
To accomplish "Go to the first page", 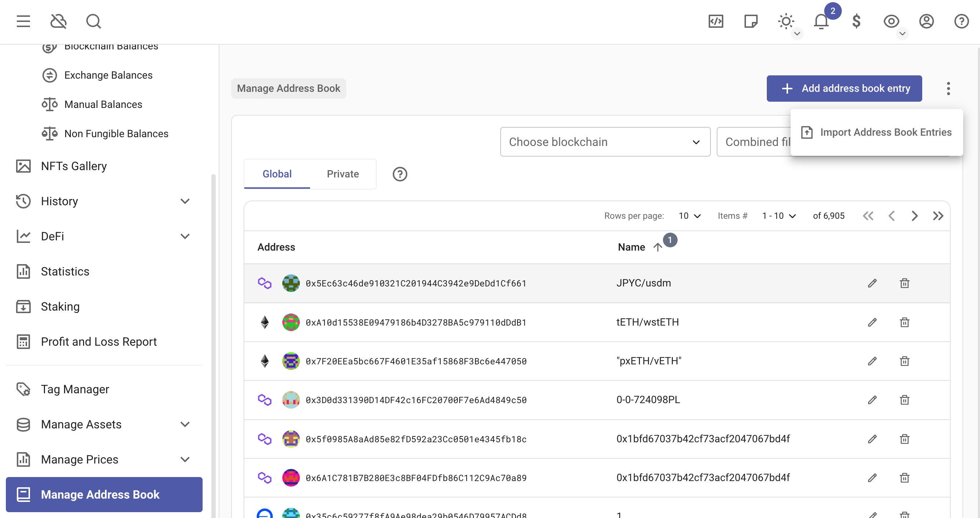I will click(868, 216).
